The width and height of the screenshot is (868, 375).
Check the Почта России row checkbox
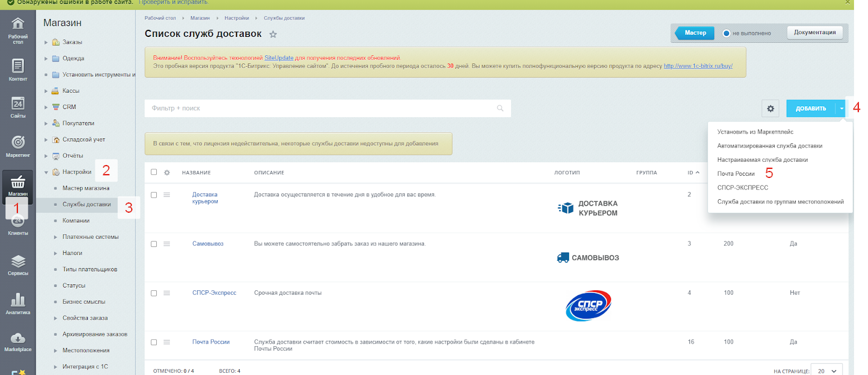pyautogui.click(x=154, y=342)
